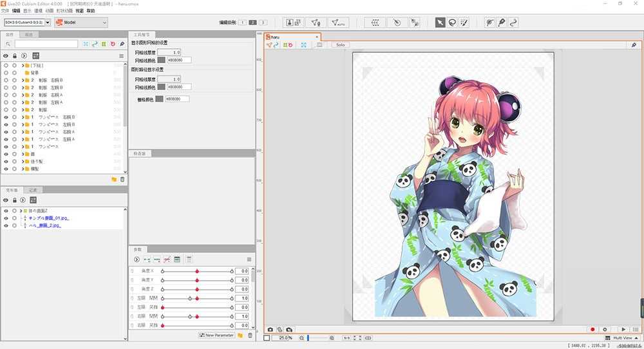644x349 pixels.
Task: Show the 2 制服 右腕 B part
Action: pyautogui.click(x=6, y=80)
